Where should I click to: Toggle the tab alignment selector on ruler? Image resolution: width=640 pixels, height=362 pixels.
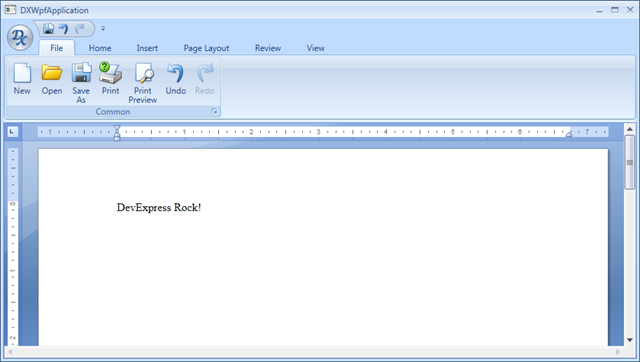13,131
